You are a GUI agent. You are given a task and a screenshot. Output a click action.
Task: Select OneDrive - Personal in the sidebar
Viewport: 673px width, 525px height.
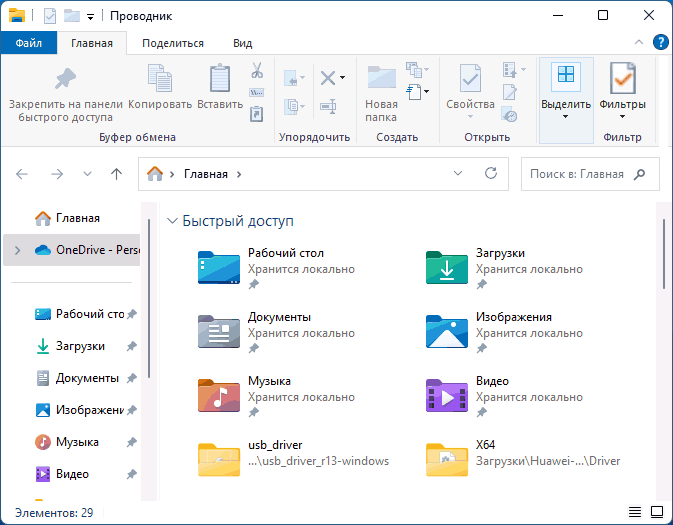(x=72, y=250)
